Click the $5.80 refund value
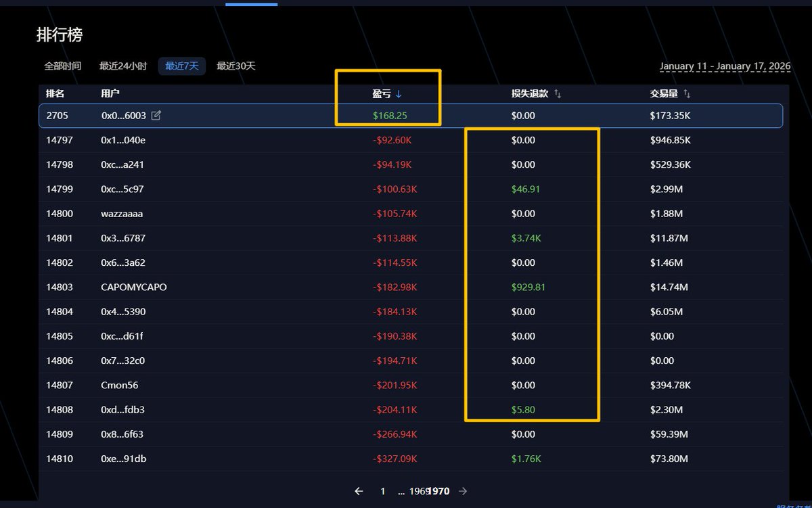 click(x=524, y=409)
